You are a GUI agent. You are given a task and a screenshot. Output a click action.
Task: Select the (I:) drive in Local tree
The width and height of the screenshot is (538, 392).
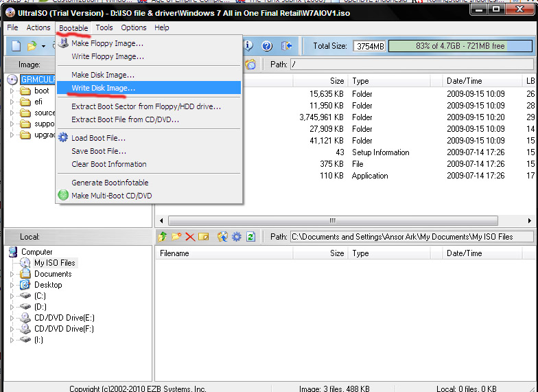(x=38, y=339)
